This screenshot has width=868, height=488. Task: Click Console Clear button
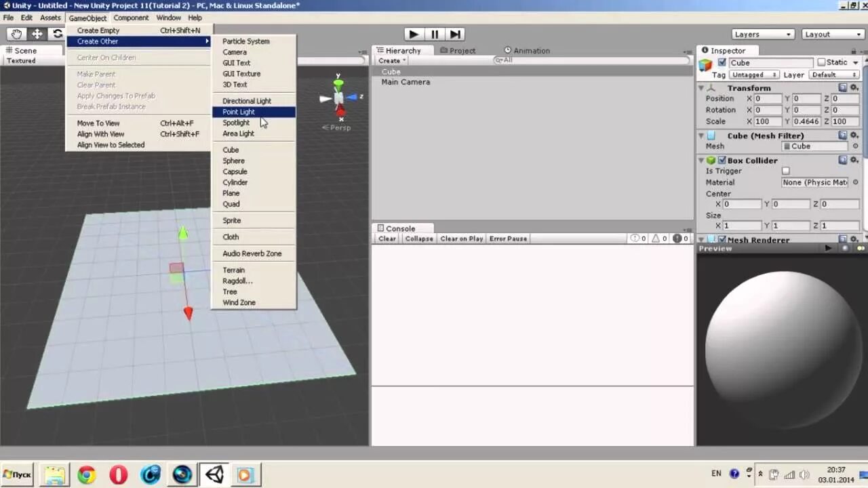(x=387, y=239)
